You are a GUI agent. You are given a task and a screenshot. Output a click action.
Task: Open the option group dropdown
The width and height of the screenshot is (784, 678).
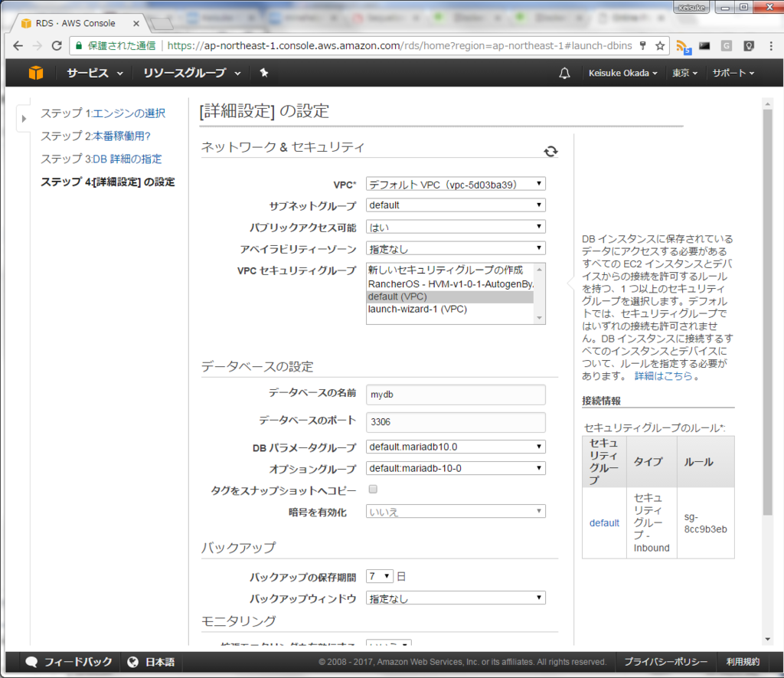pos(456,468)
